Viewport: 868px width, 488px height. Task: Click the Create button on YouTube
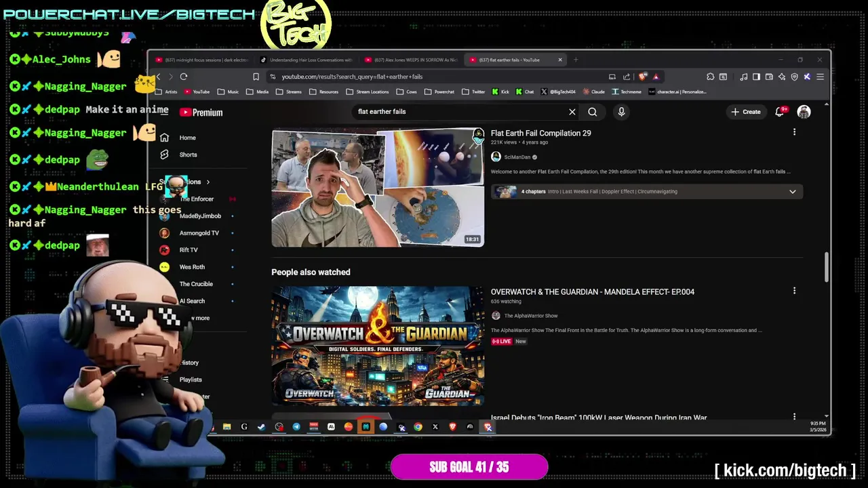[x=746, y=112]
